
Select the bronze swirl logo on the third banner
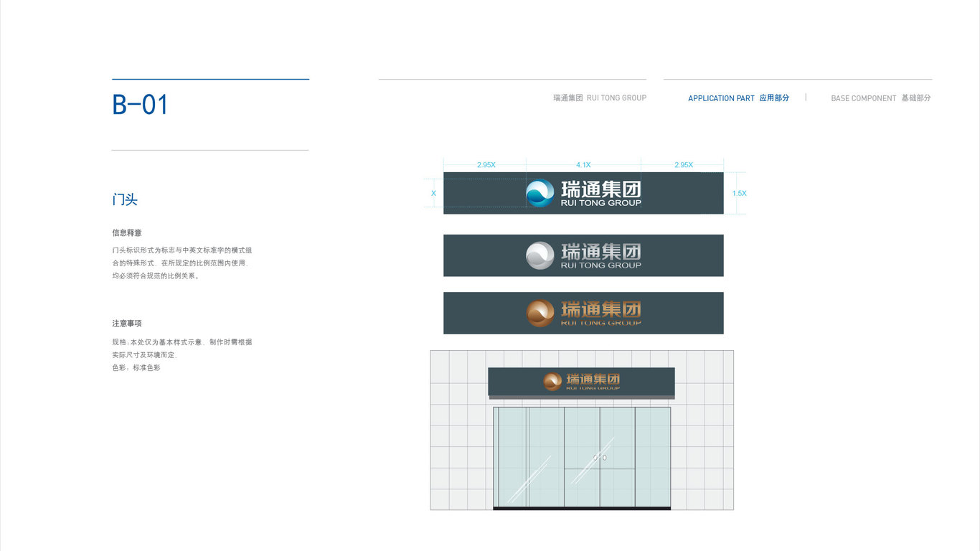(540, 313)
